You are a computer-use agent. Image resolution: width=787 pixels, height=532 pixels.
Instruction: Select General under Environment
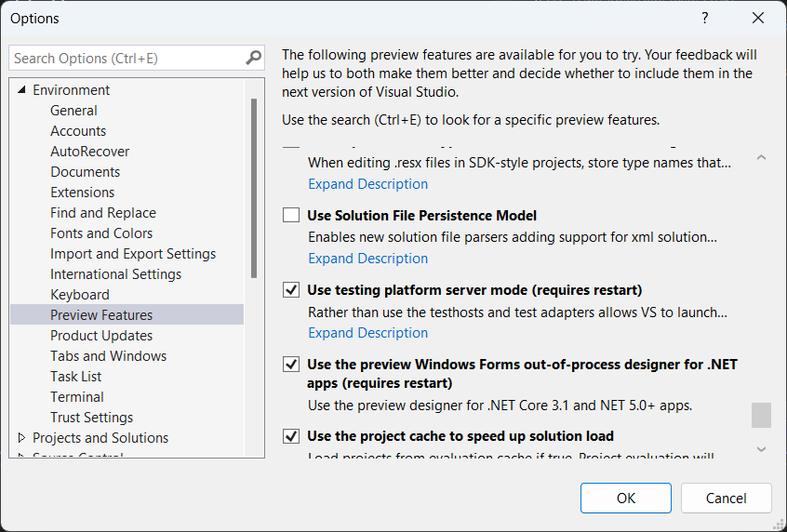pyautogui.click(x=73, y=111)
